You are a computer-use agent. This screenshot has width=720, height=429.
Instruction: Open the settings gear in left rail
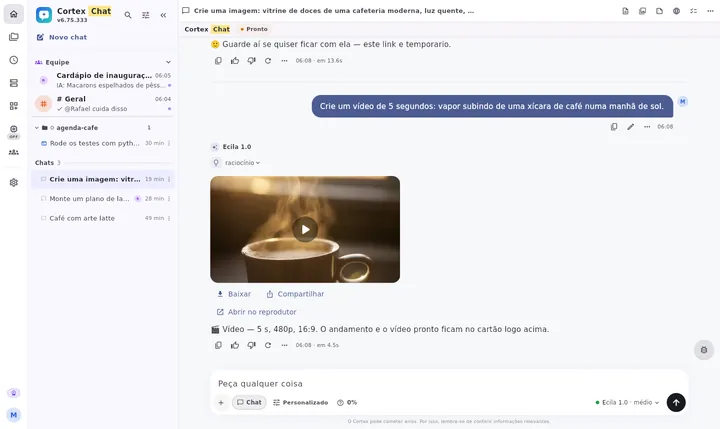pos(14,182)
